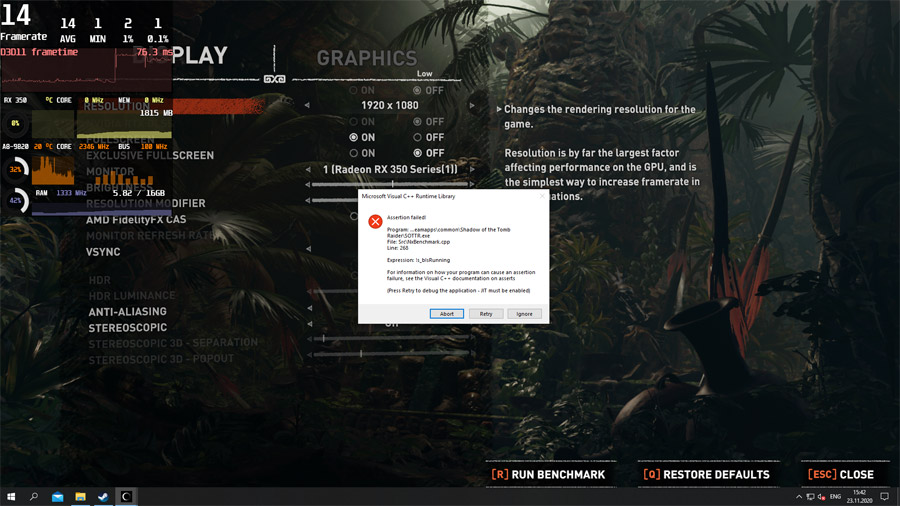Click the red error icon in the dialog
This screenshot has width=900, height=506.
point(375,221)
